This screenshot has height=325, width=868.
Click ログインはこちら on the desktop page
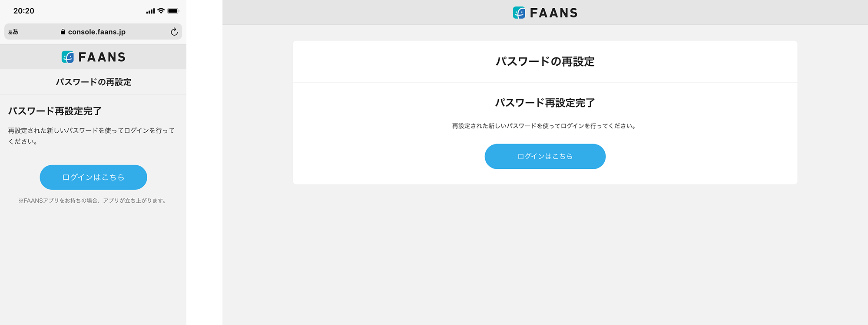(545, 156)
